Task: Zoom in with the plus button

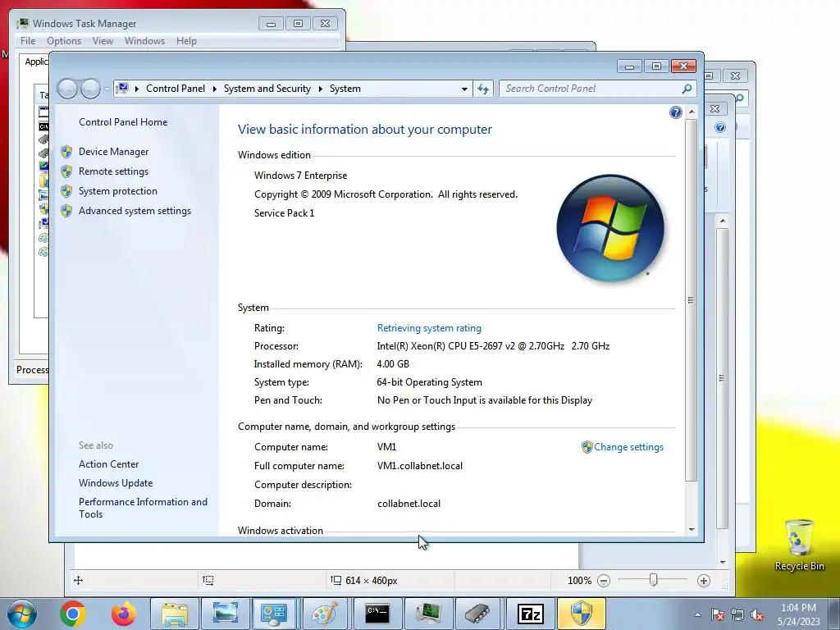Action: click(x=704, y=581)
